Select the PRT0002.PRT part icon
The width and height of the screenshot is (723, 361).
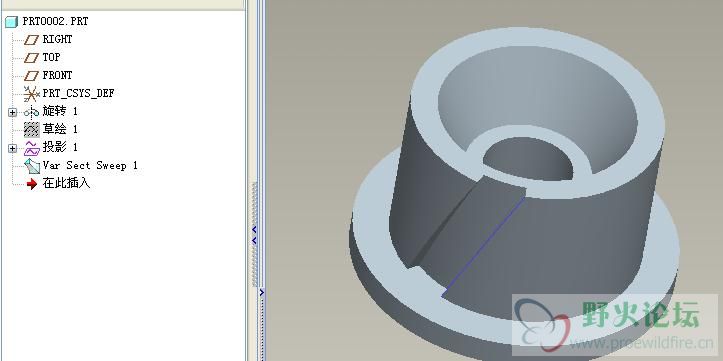pyautogui.click(x=12, y=22)
